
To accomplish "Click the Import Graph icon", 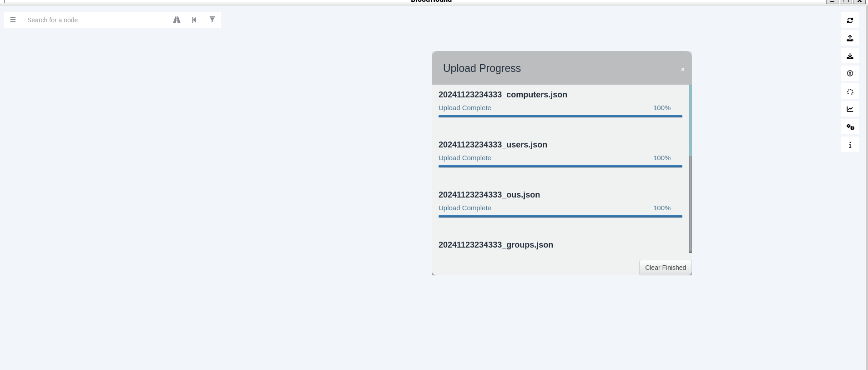I will coord(850,56).
